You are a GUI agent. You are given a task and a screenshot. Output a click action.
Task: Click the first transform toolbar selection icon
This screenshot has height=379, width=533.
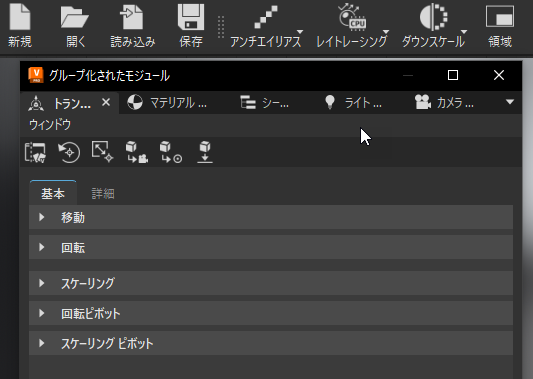pyautogui.click(x=35, y=152)
